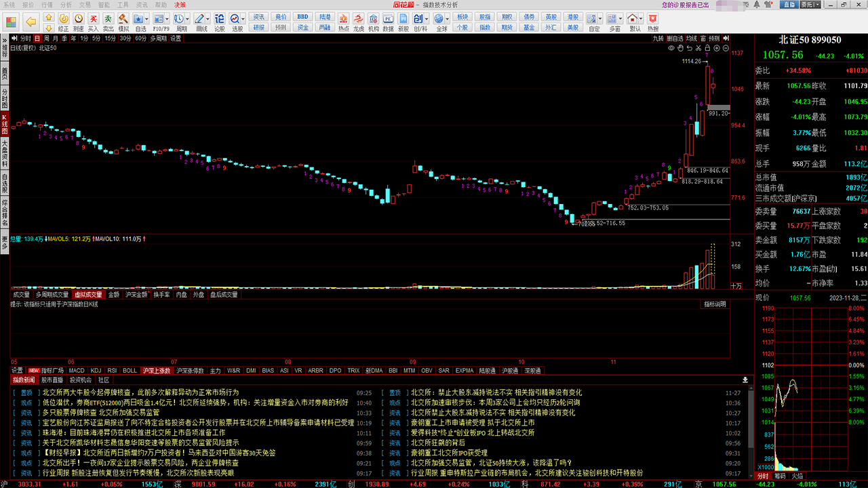Click the 买入 buy icon

tap(93, 19)
